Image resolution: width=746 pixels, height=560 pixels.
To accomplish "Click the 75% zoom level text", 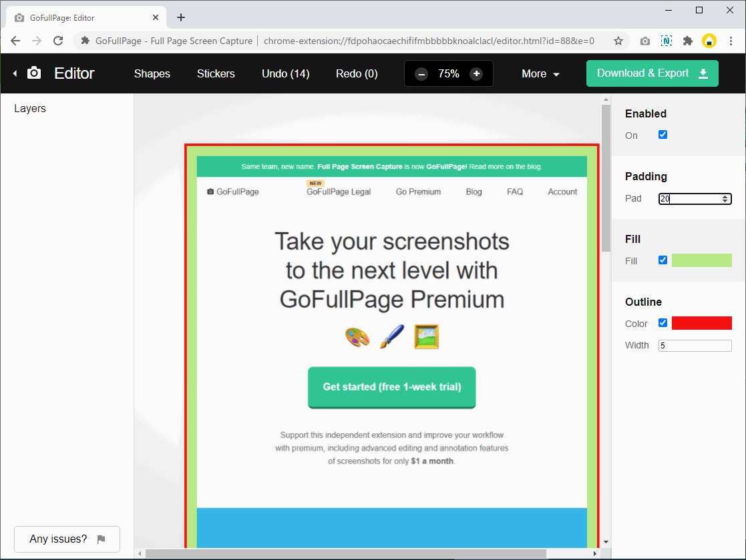I will coord(449,73).
